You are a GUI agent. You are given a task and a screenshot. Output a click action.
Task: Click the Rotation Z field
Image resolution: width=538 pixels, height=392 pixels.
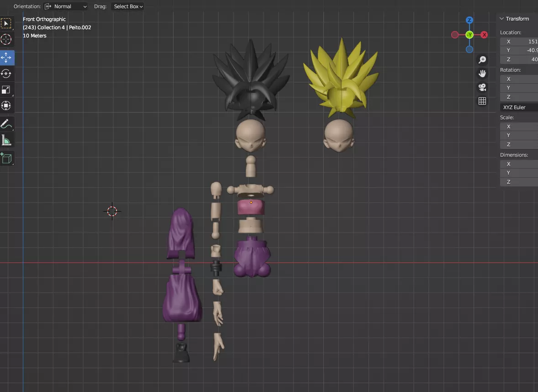tap(519, 97)
